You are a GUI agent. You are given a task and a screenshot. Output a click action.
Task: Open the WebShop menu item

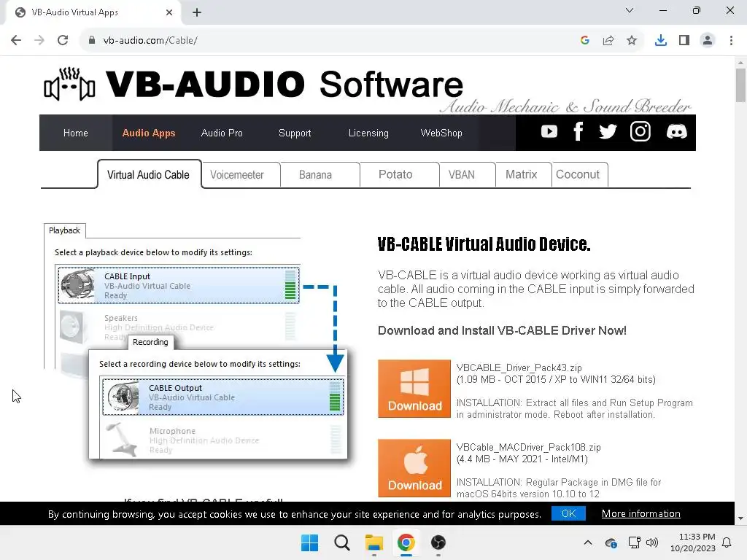click(441, 133)
